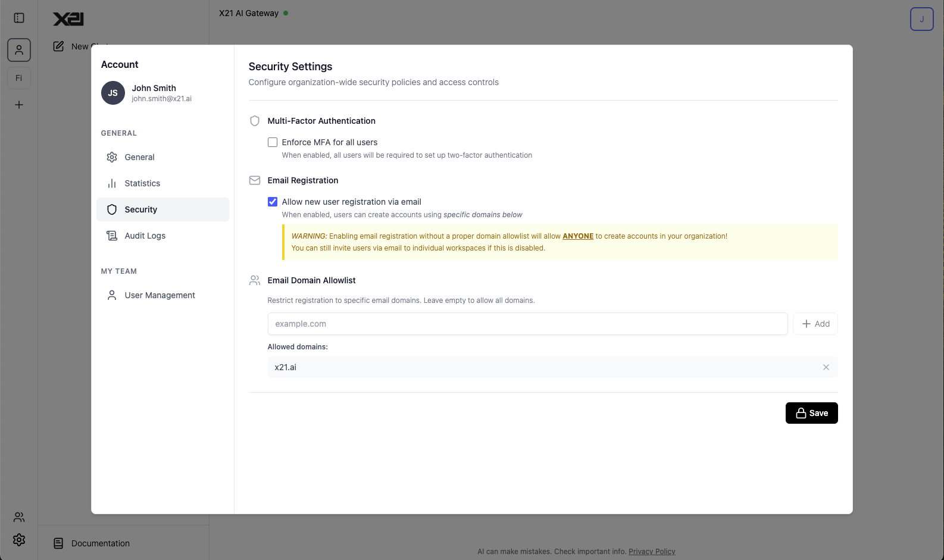The width and height of the screenshot is (944, 560).
Task: Go to Statistics section
Action: tap(142, 183)
